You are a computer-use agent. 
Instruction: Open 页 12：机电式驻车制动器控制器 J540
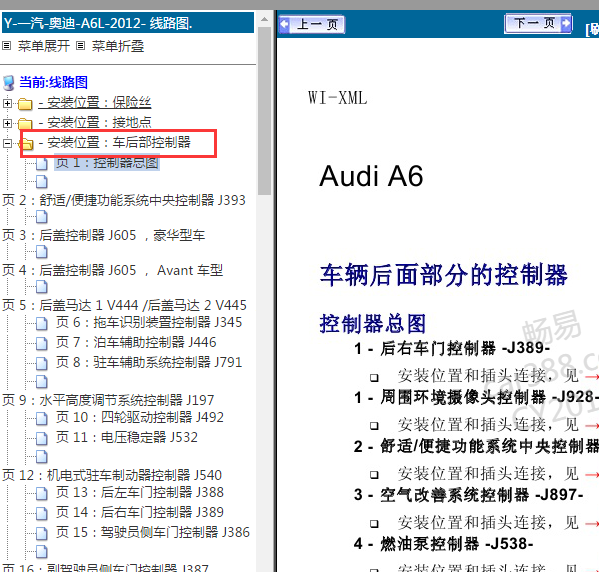[x=112, y=475]
